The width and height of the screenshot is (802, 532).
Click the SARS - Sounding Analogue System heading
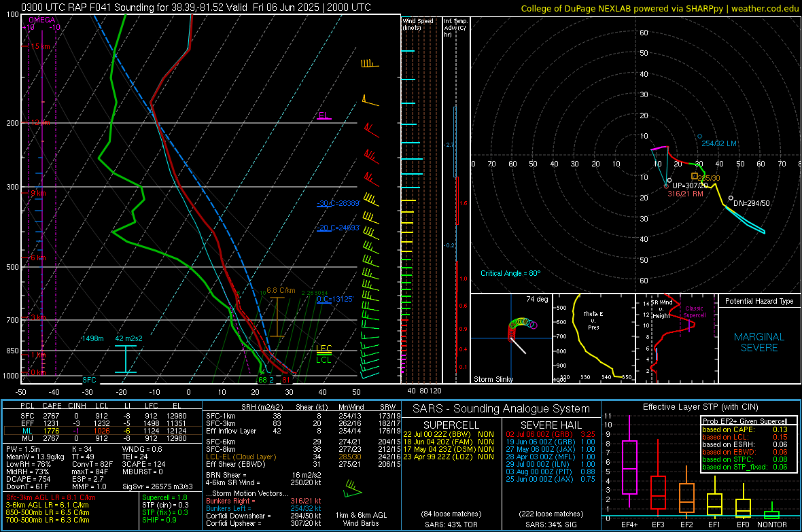[502, 409]
